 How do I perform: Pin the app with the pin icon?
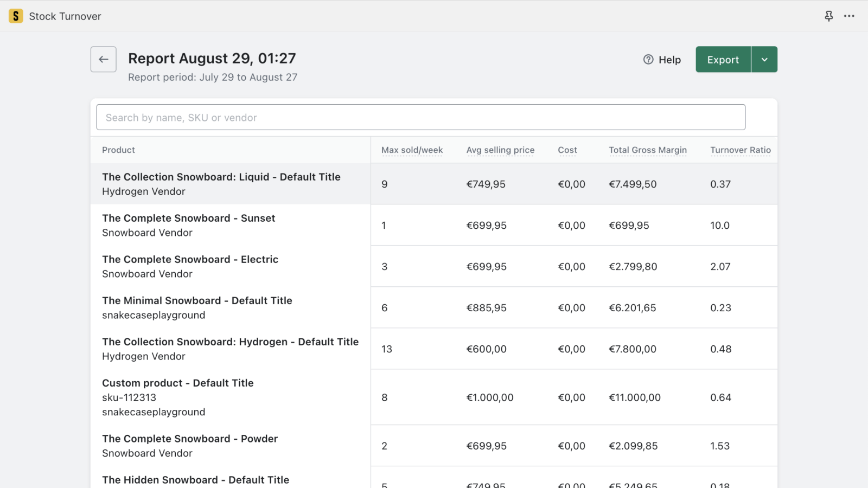(828, 16)
